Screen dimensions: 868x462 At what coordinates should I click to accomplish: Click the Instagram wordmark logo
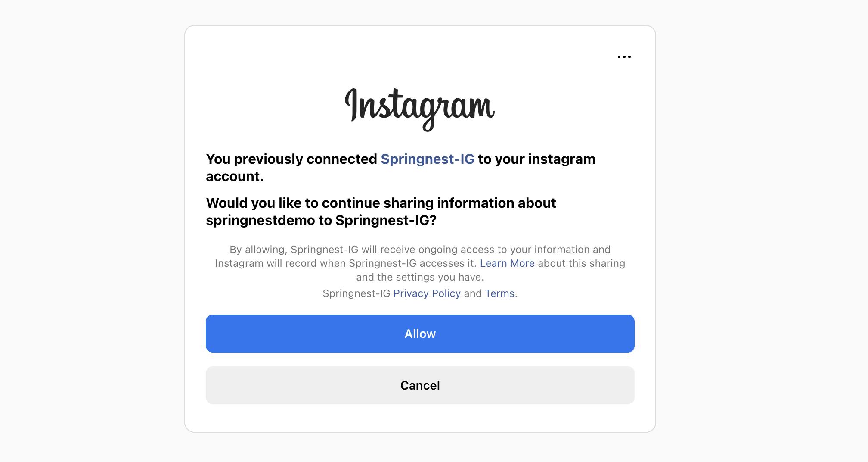(x=420, y=108)
